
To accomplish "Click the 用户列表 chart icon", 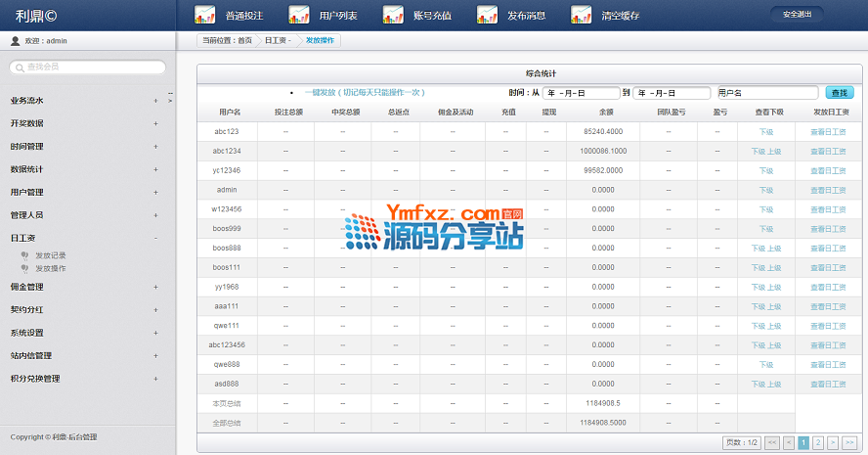I will pos(299,15).
